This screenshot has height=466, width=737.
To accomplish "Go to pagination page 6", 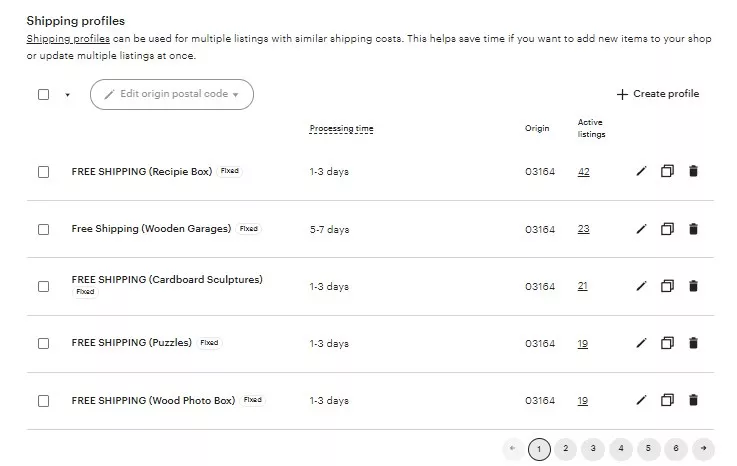I will pos(676,448).
